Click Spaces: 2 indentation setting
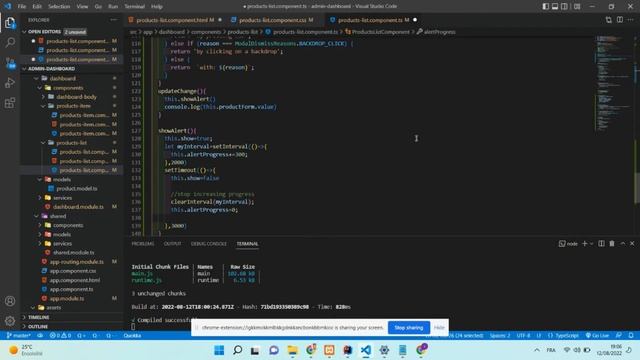This screenshot has height=360, width=640. [500, 336]
